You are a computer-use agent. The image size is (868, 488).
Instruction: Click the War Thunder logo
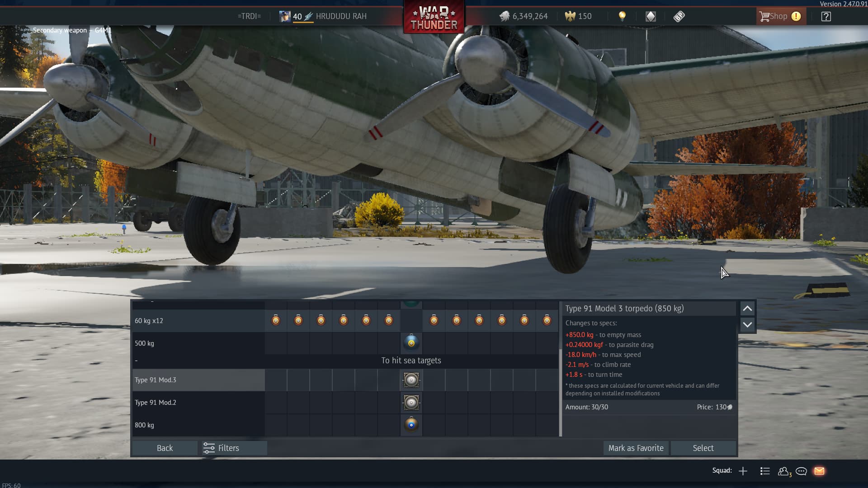click(x=434, y=17)
